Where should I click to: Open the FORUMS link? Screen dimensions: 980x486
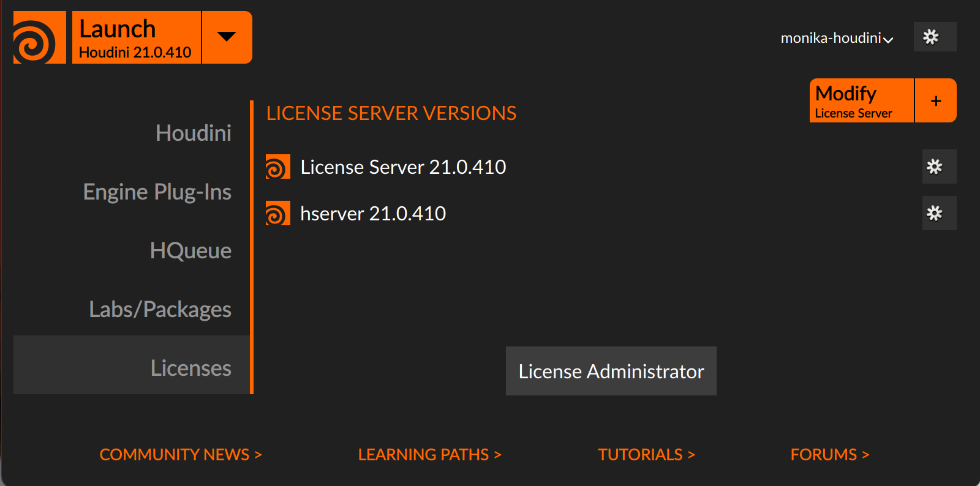830,454
